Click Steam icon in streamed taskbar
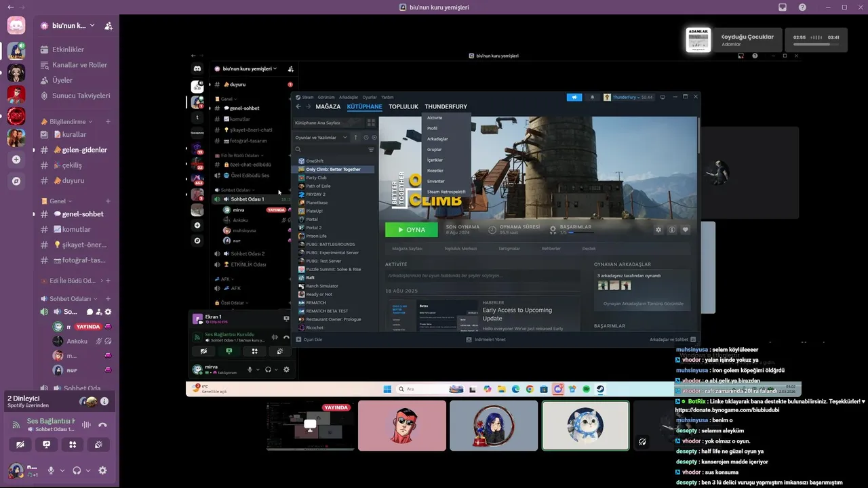 click(x=600, y=389)
